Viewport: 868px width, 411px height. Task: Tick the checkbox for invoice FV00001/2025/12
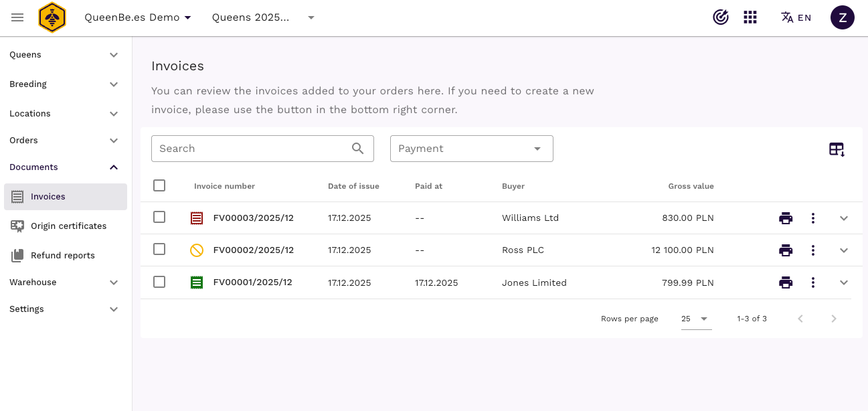[x=159, y=282]
